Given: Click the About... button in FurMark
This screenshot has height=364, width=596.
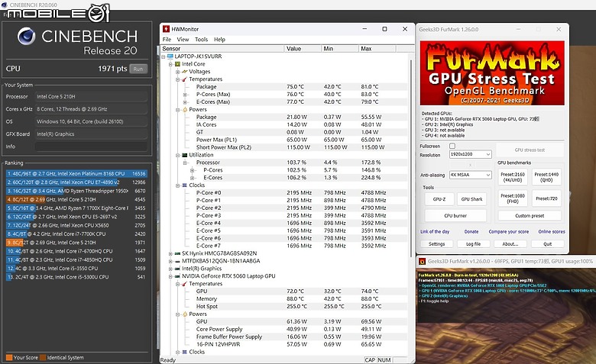Looking at the screenshot, I should [x=510, y=243].
